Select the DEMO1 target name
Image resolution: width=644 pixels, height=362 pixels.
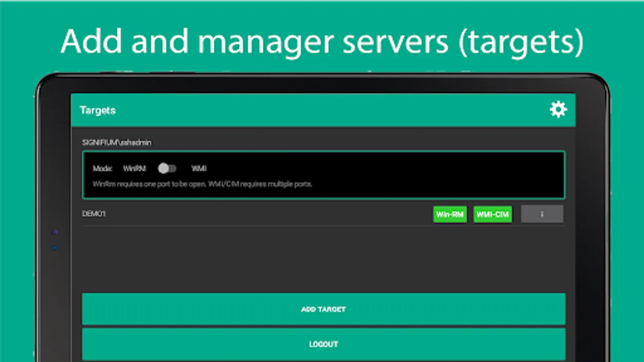pyautogui.click(x=94, y=214)
